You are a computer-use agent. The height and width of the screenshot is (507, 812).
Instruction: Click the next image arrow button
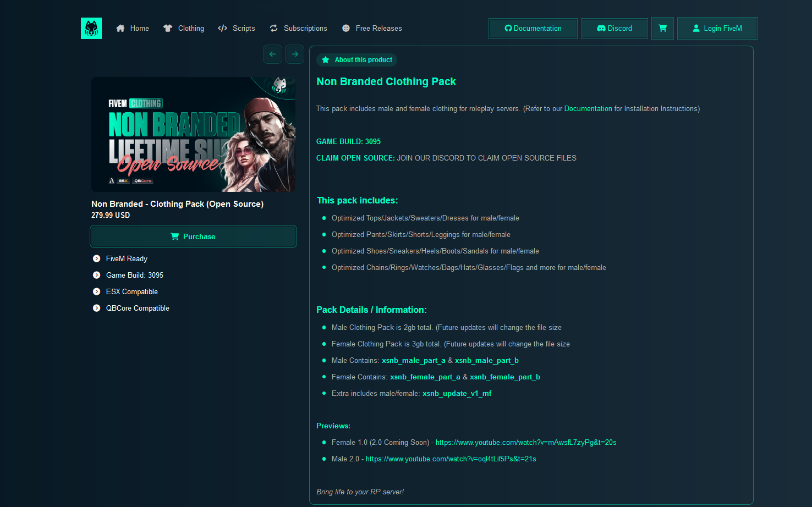pyautogui.click(x=295, y=54)
